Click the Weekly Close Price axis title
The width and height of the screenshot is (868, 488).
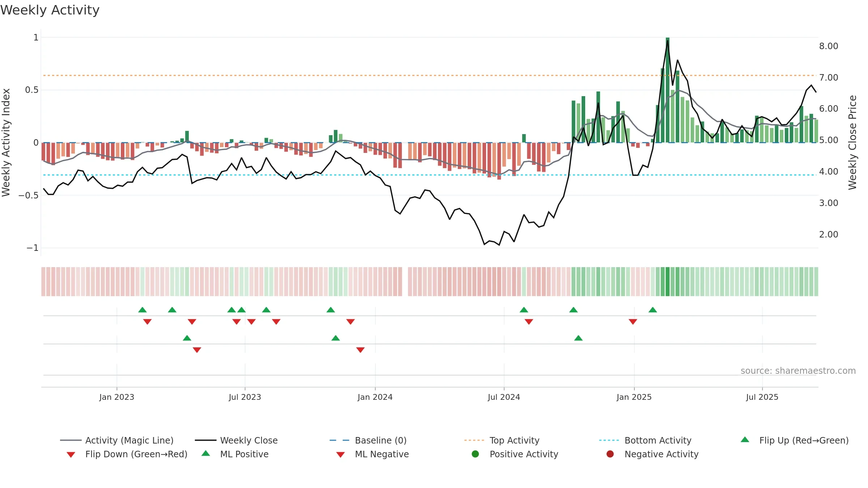tap(852, 142)
